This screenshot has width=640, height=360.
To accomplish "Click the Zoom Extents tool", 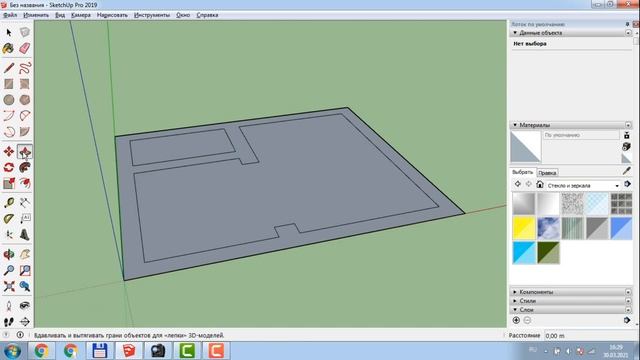I will pos(9,286).
